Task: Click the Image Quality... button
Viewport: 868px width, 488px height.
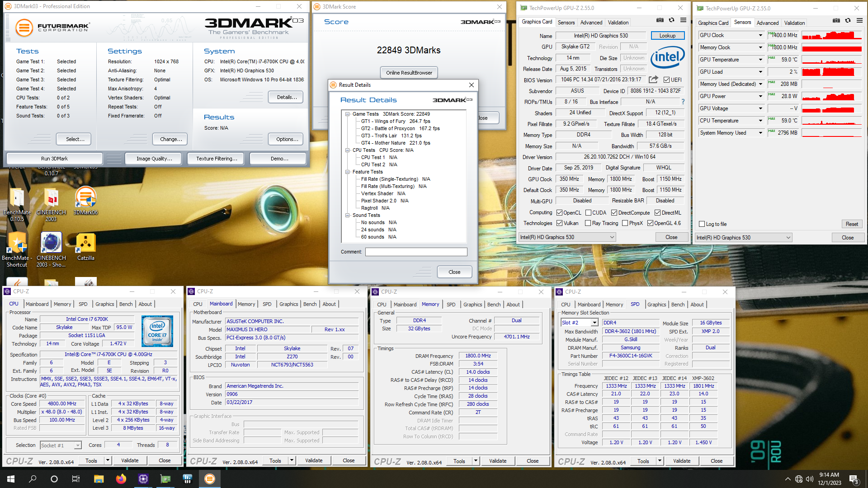Action: click(x=154, y=159)
